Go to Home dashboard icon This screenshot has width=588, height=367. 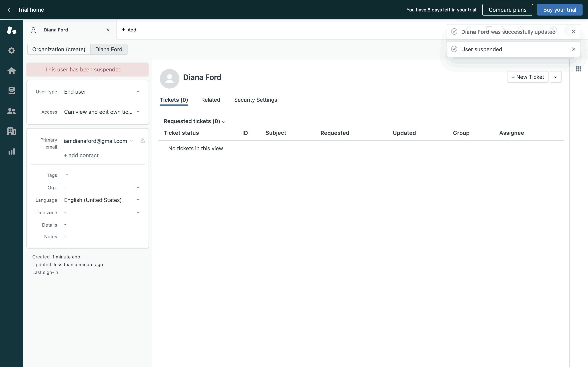tap(11, 71)
